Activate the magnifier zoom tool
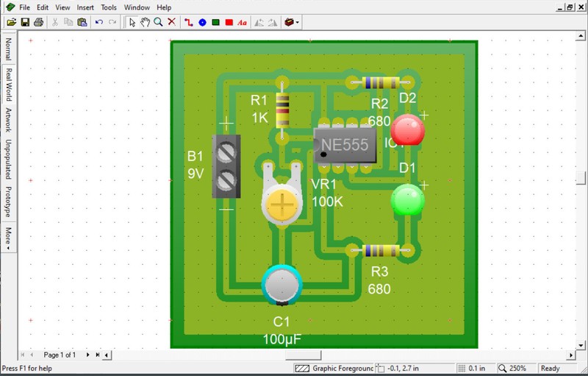 point(158,23)
